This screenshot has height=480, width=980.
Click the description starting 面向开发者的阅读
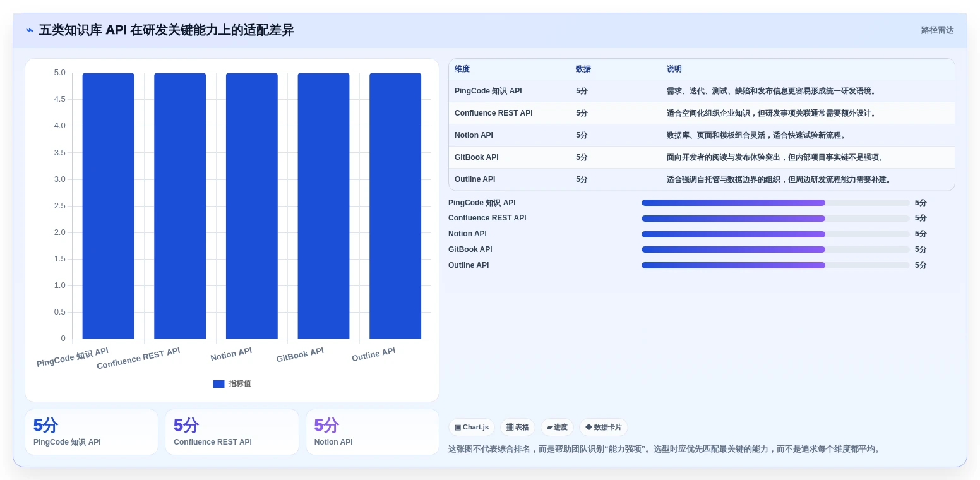pos(777,157)
